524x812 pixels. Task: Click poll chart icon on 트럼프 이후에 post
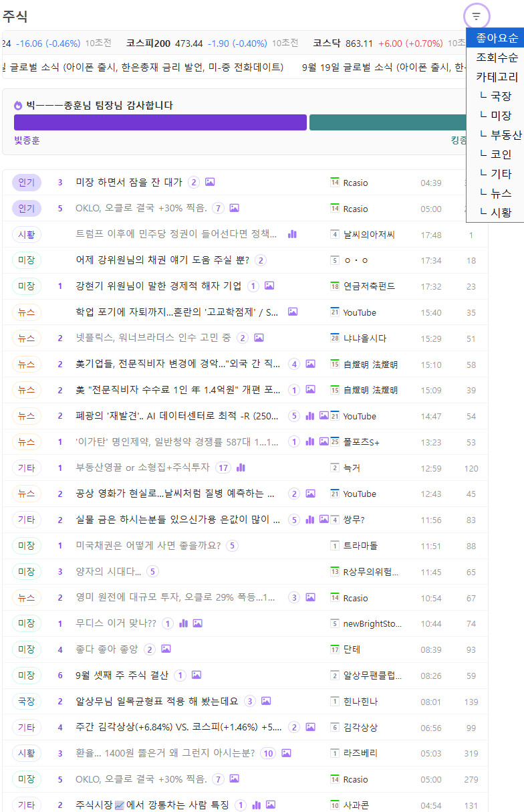point(292,234)
